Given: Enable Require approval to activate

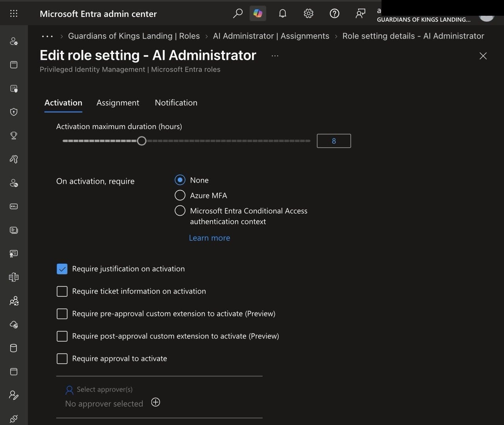Looking at the screenshot, I should click(x=62, y=358).
